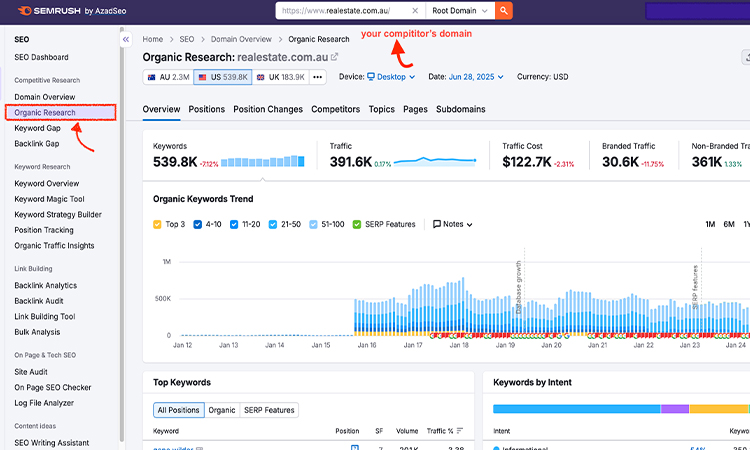Toggle the Top 3 checkbox

click(x=157, y=224)
